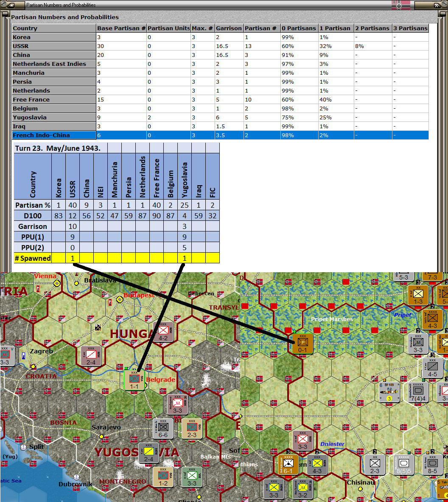Viewport: 448px width, 502px height.
Task: Select Bulgarian 3-3 infantry counter
Action: pyautogui.click(x=192, y=477)
